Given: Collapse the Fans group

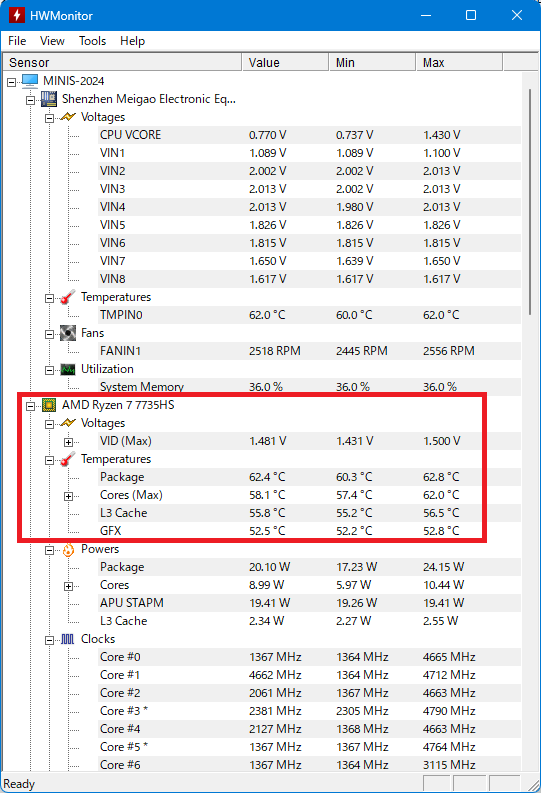Looking at the screenshot, I should (49, 334).
